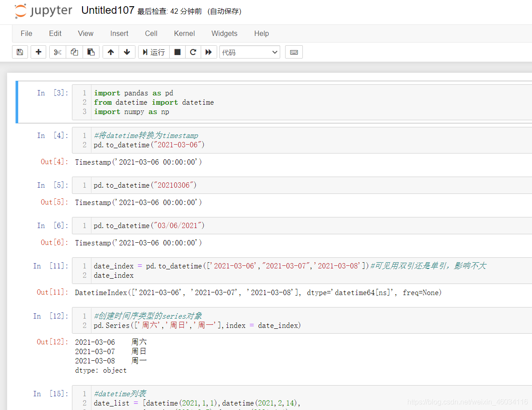Open the Cell menu

tap(151, 33)
